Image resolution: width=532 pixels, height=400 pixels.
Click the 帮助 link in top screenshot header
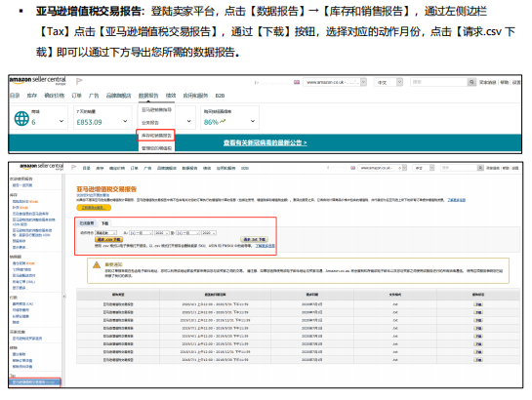point(504,82)
